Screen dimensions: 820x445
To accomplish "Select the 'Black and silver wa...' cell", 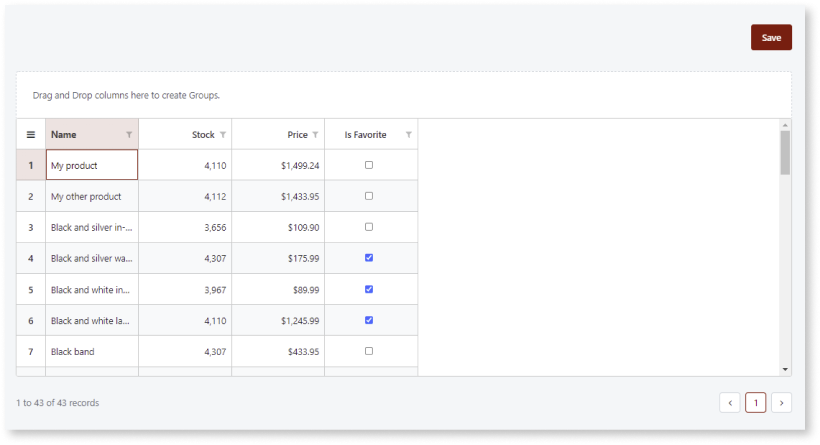I will point(92,258).
